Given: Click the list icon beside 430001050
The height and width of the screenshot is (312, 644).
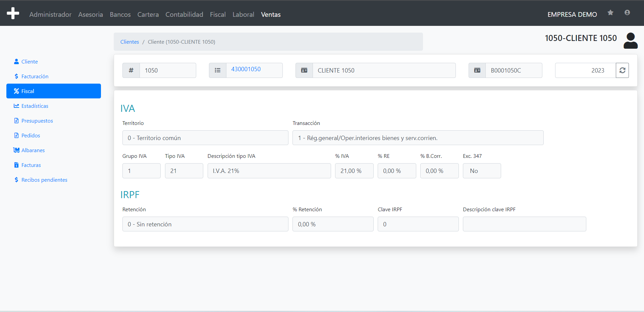Looking at the screenshot, I should 218,70.
